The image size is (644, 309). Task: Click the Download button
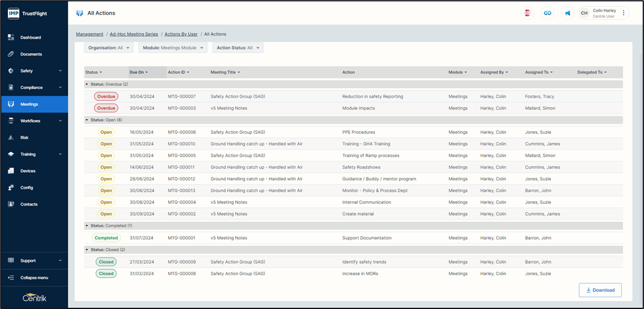click(x=600, y=290)
